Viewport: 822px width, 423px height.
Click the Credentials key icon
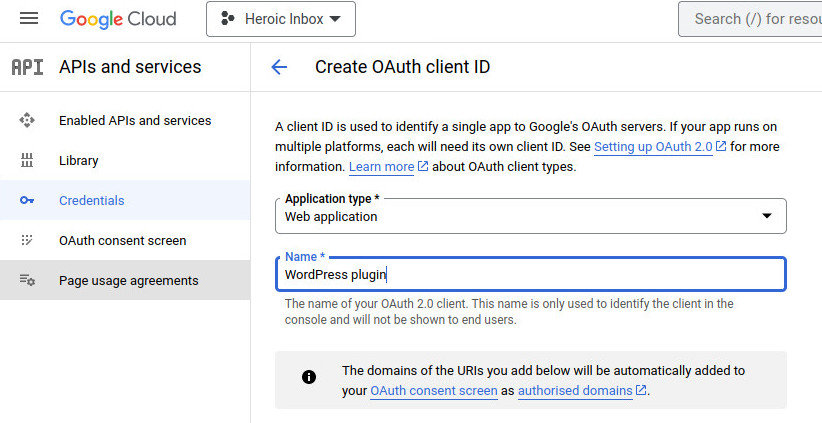pyautogui.click(x=27, y=200)
